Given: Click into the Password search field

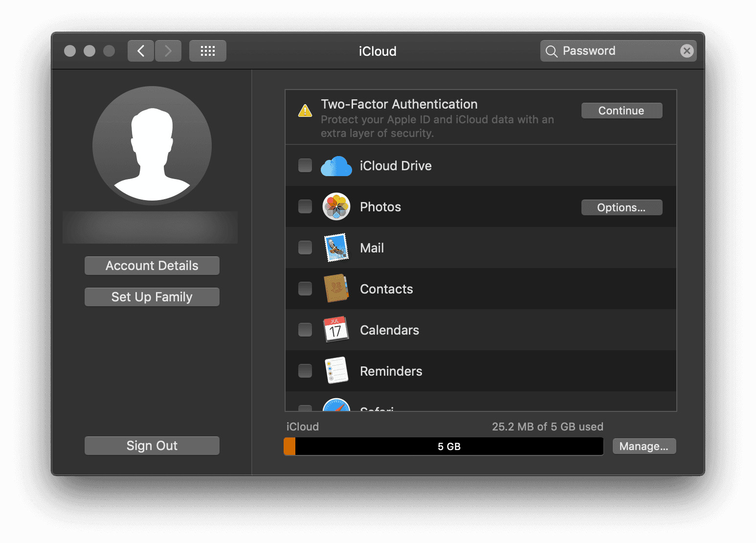Looking at the screenshot, I should [x=616, y=51].
